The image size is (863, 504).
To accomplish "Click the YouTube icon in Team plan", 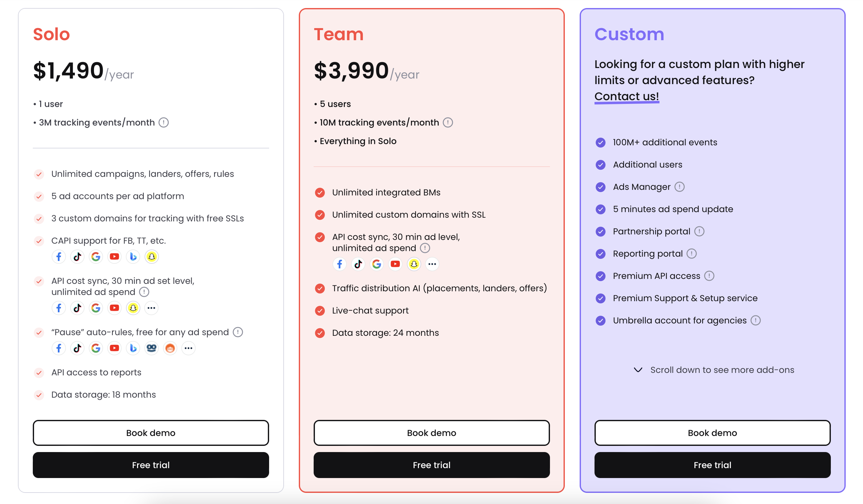I will pos(395,264).
